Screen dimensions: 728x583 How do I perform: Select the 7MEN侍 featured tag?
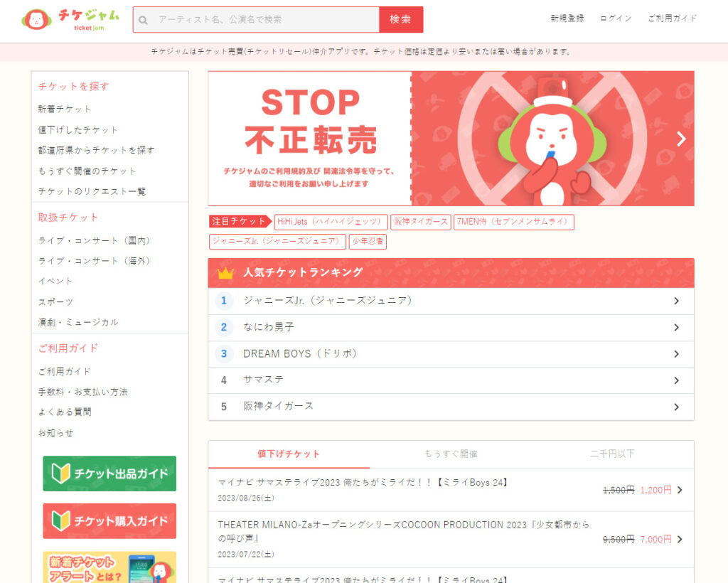(x=513, y=222)
